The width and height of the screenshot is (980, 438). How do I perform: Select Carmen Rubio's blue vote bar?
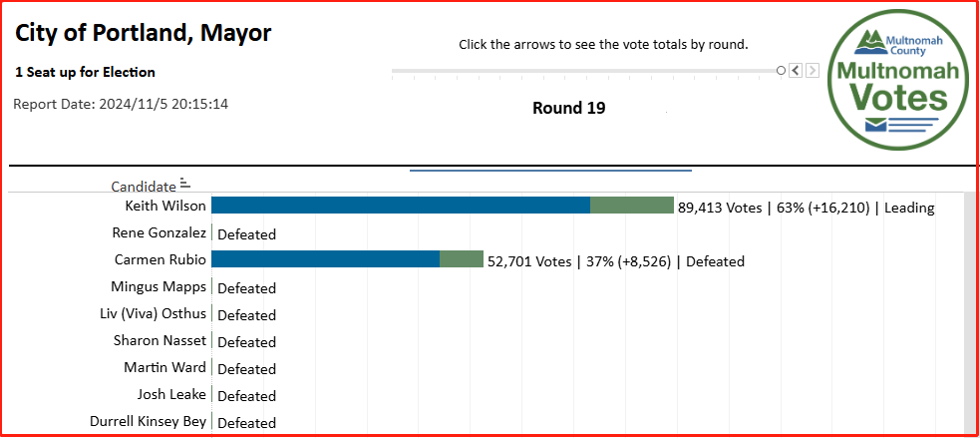coord(325,259)
